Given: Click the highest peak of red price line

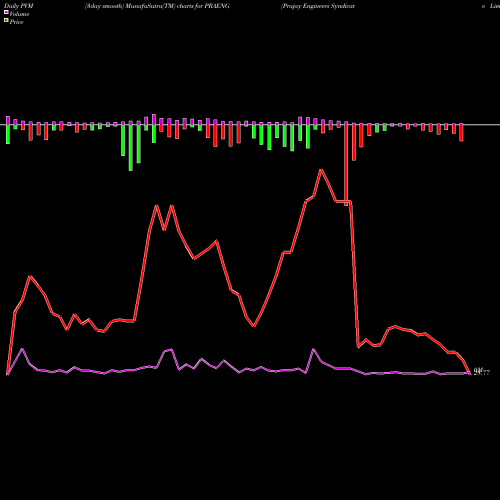Looking at the screenshot, I should pyautogui.click(x=321, y=170).
